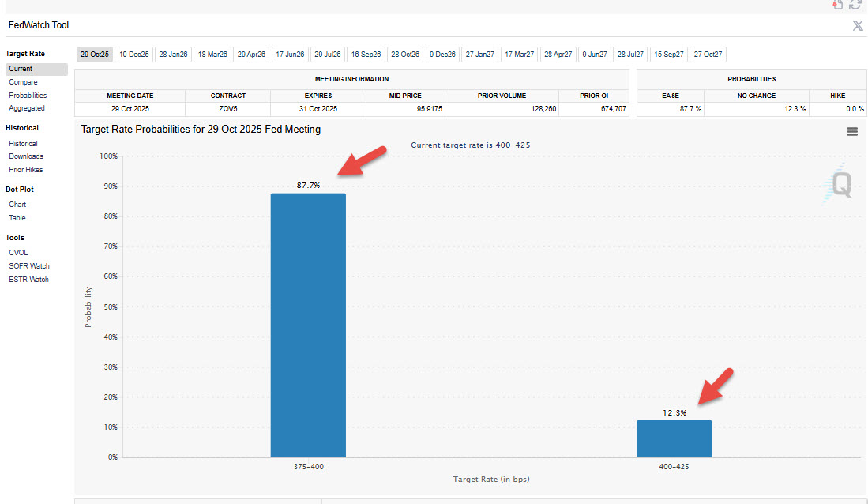Click the refresh icon at top right
Screen dimensions: 868x504
click(855, 4)
